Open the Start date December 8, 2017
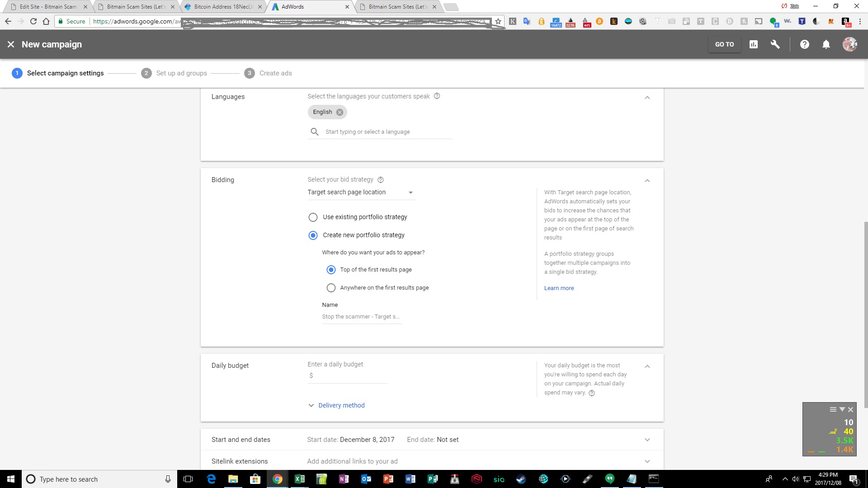Viewport: 868px width, 488px height. point(350,440)
